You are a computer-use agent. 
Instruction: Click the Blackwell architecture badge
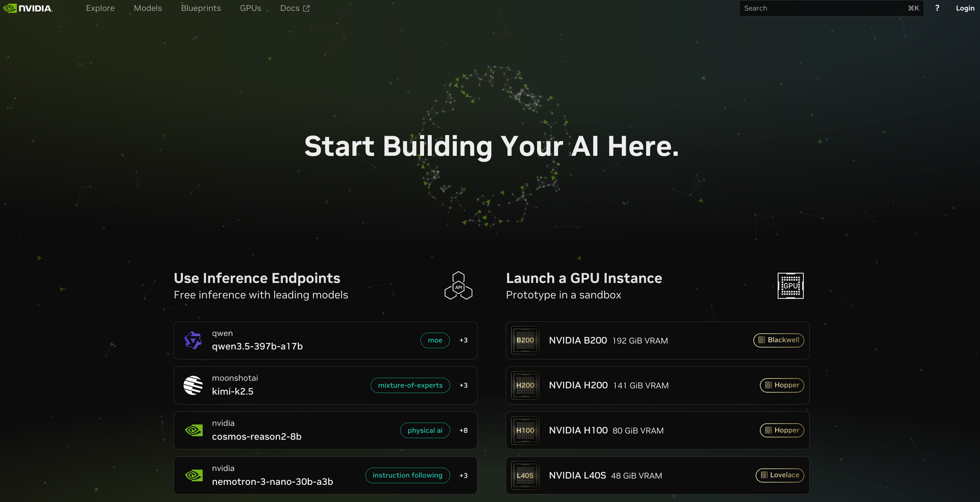779,340
